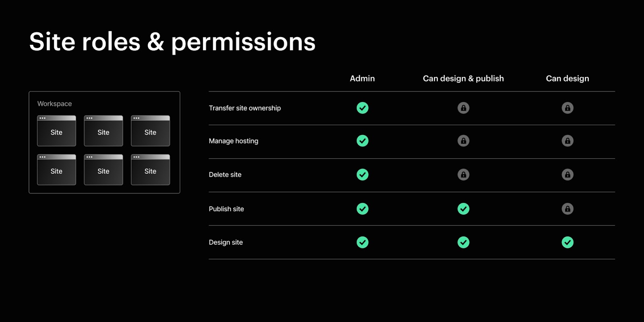This screenshot has width=644, height=322.
Task: Open the bottom-right Site thumbnail in Workspace
Action: coord(150,170)
